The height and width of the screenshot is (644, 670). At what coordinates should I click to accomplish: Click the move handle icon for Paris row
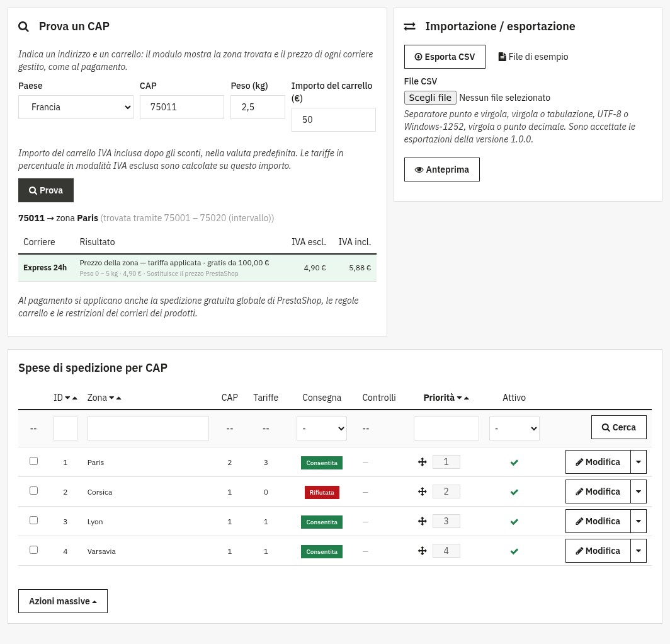[422, 462]
